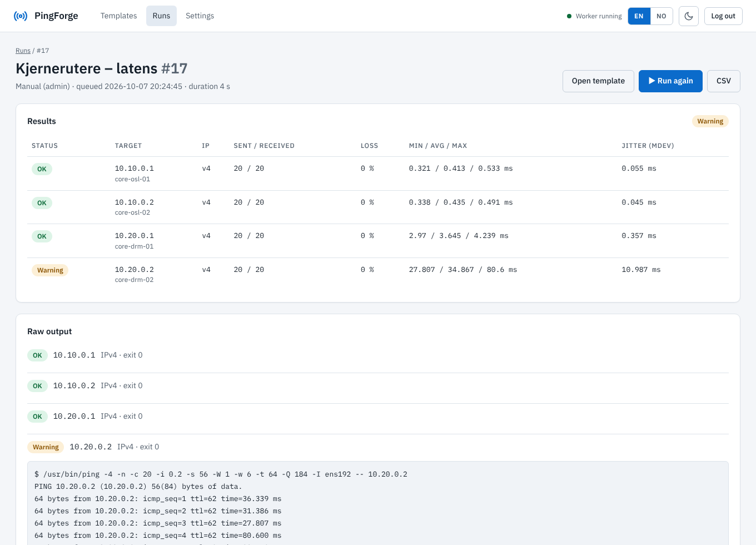Expand raw output for 10.10.0.1
The width and height of the screenshot is (756, 545).
[x=378, y=355]
